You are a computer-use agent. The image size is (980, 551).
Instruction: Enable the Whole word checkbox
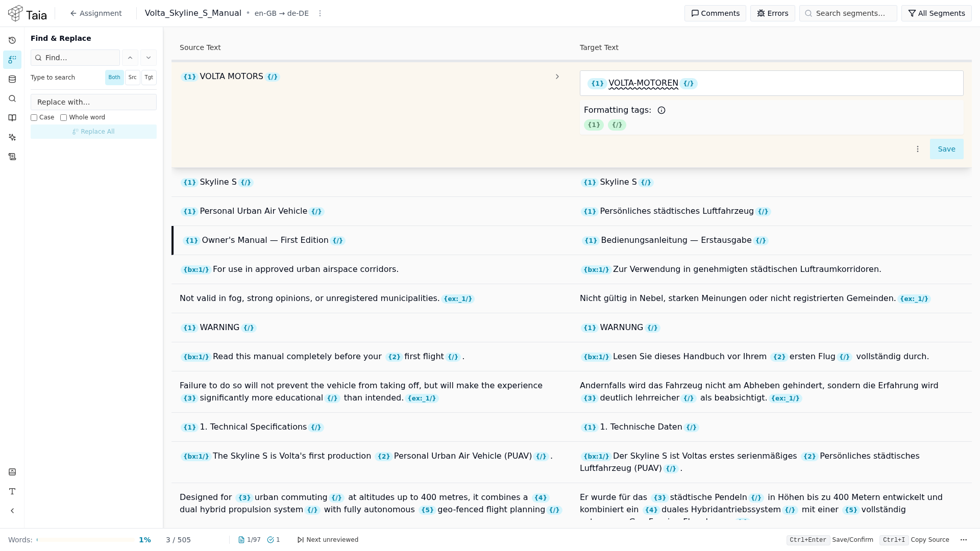[64, 118]
